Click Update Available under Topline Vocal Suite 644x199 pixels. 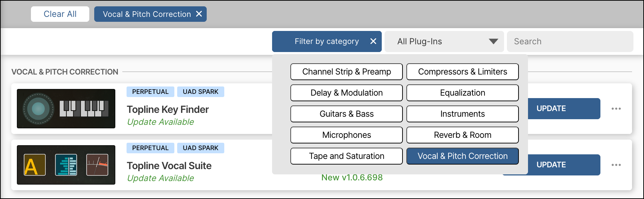click(160, 178)
